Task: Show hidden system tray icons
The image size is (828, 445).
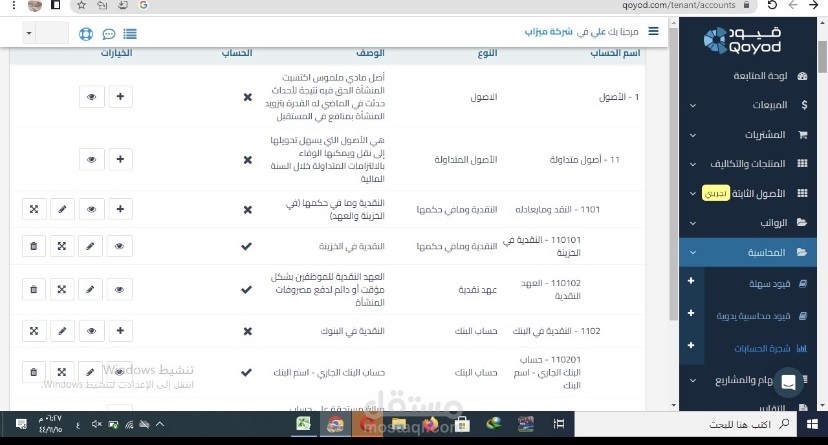Action: tap(160, 424)
